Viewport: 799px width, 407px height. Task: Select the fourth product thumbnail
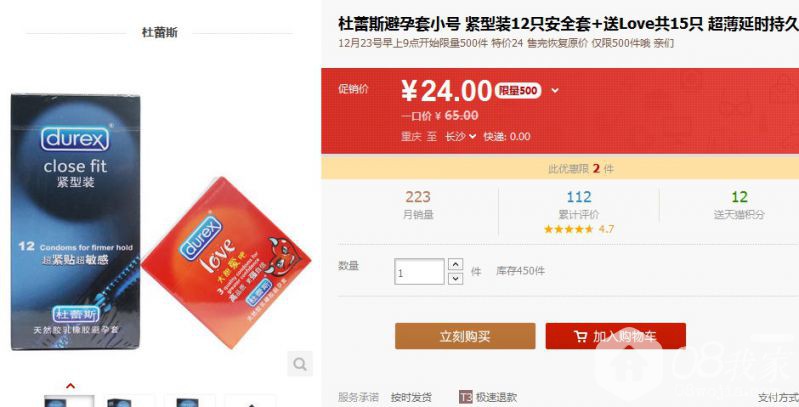tap(250, 401)
